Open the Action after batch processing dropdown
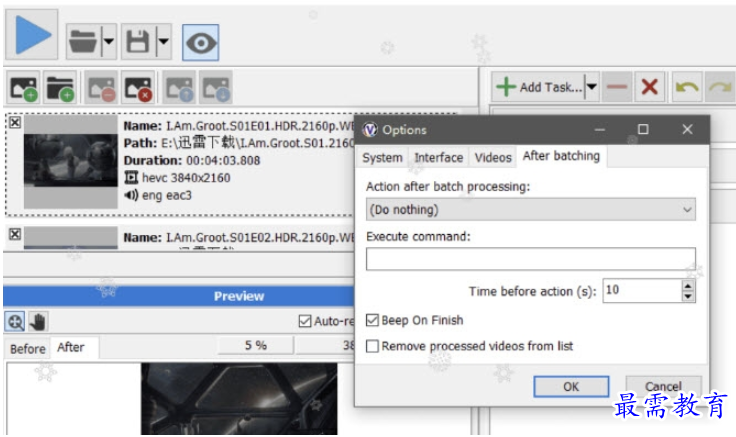736x437 pixels. [531, 209]
